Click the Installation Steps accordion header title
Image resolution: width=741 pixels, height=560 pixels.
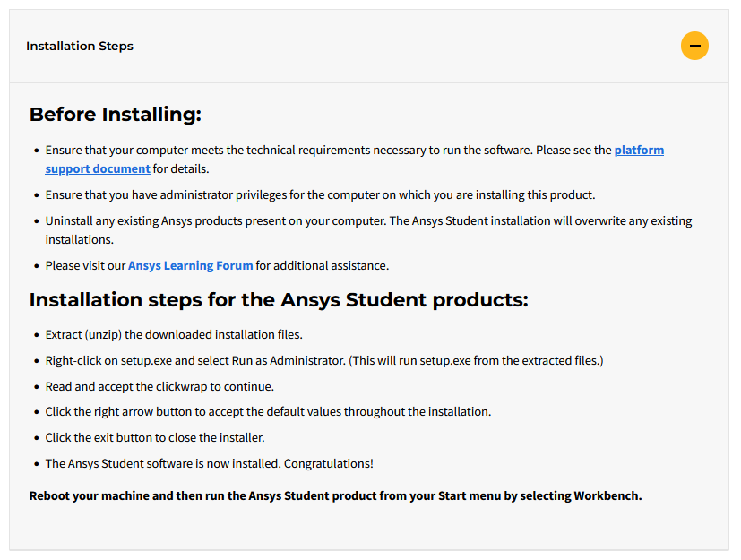[80, 46]
